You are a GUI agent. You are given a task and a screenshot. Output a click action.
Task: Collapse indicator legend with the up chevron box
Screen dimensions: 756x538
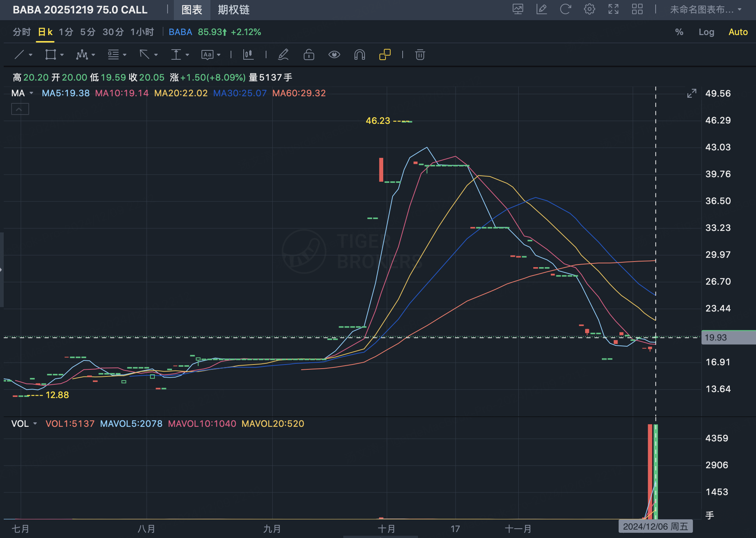click(x=20, y=109)
